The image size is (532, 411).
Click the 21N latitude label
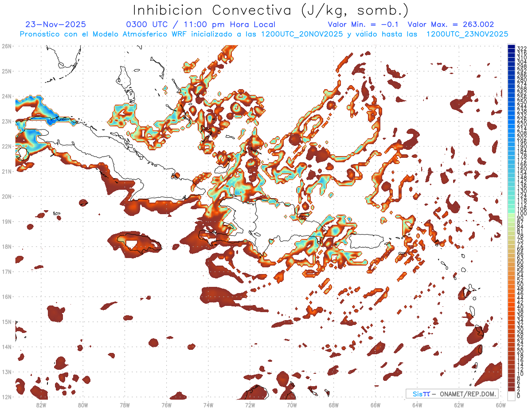click(x=6, y=171)
